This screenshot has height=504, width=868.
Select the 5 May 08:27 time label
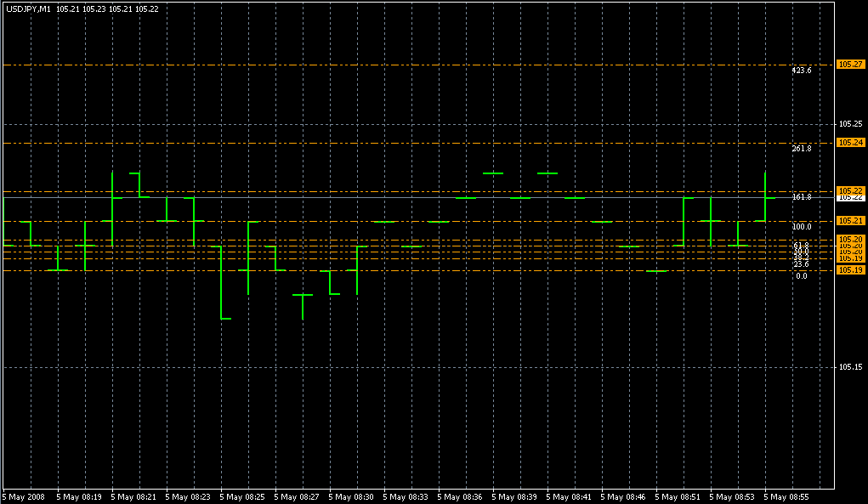[297, 496]
